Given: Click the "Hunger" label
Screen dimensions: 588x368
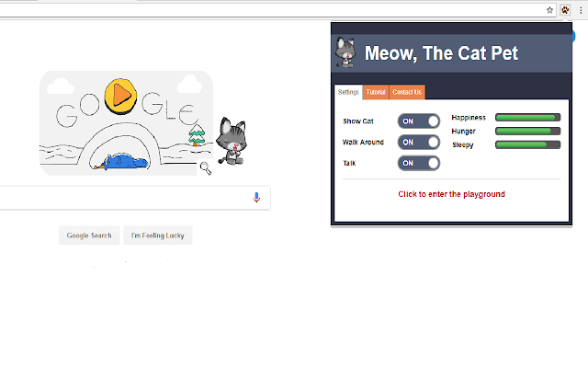Looking at the screenshot, I should 463,131.
